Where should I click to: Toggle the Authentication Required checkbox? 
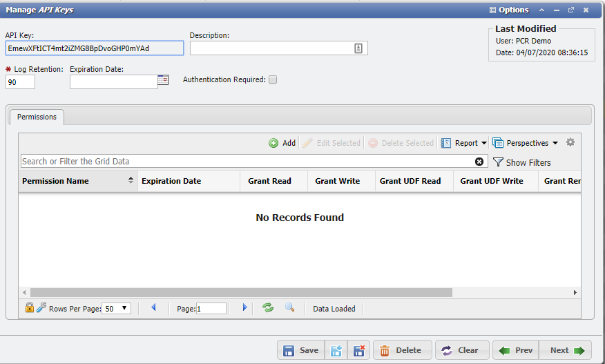click(x=273, y=79)
